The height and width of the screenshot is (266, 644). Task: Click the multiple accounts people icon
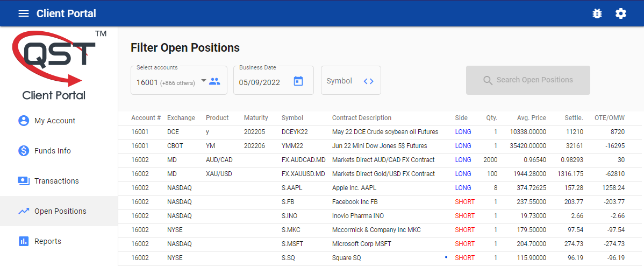[214, 81]
